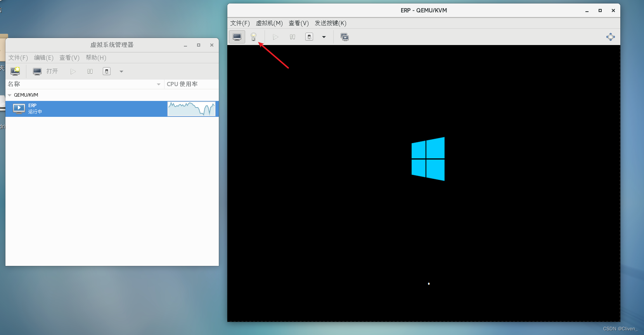Click the pause icon in manager toolbar
This screenshot has width=644, height=335.
tap(90, 71)
